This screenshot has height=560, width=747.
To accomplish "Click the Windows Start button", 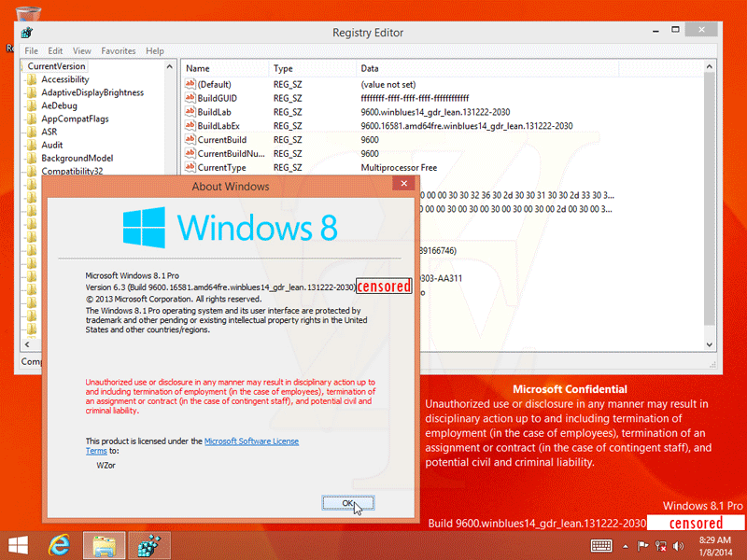I will tap(19, 543).
